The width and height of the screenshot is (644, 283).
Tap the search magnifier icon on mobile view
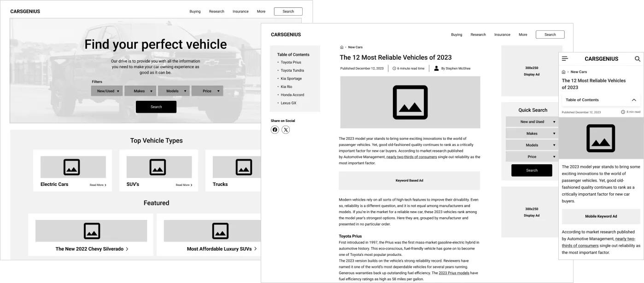point(638,58)
